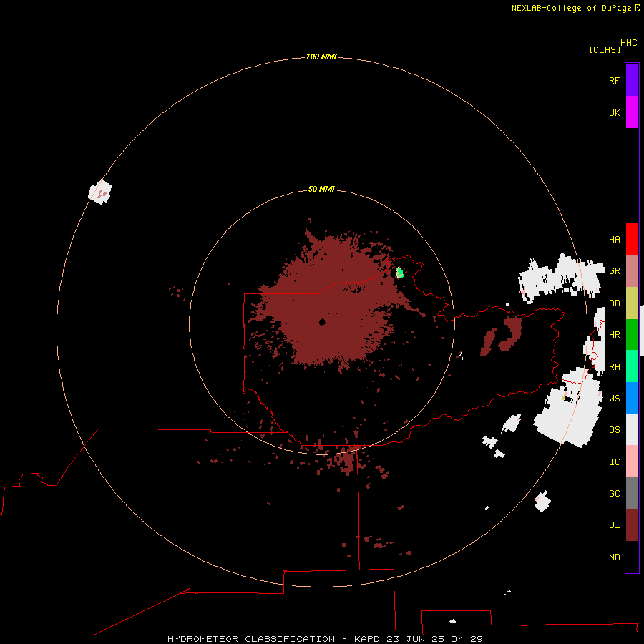Click the 'GR' legend label
The image size is (644, 644).
[614, 271]
